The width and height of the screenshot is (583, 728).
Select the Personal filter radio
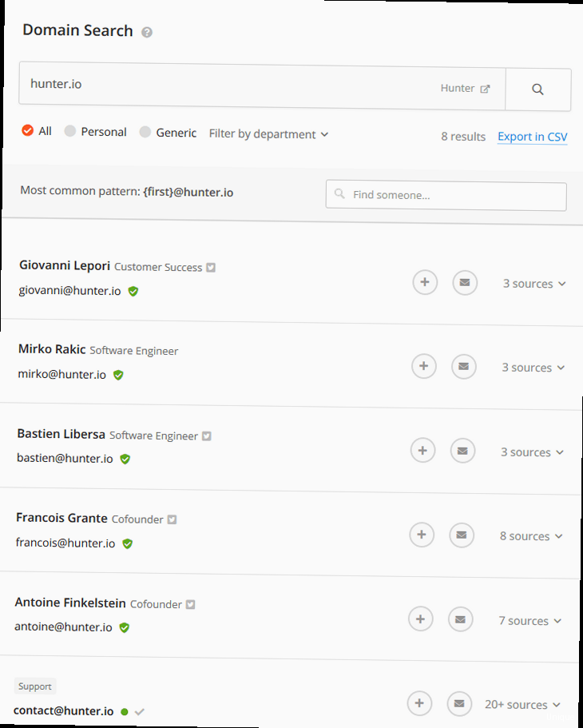(70, 131)
